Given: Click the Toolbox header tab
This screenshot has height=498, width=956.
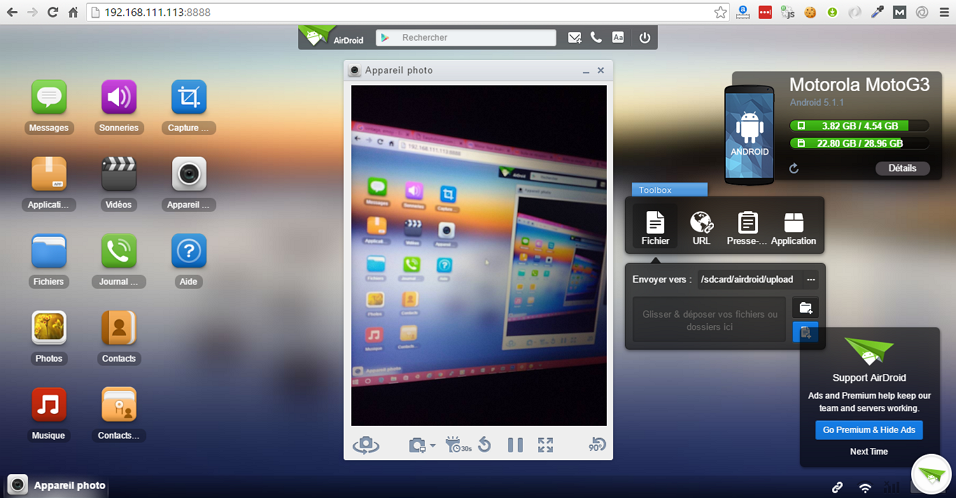Looking at the screenshot, I should (x=669, y=190).
